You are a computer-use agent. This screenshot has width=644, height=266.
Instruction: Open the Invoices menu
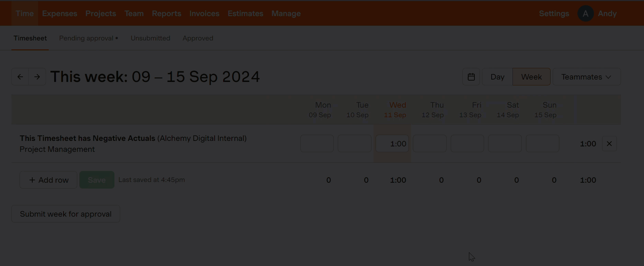[x=204, y=13]
